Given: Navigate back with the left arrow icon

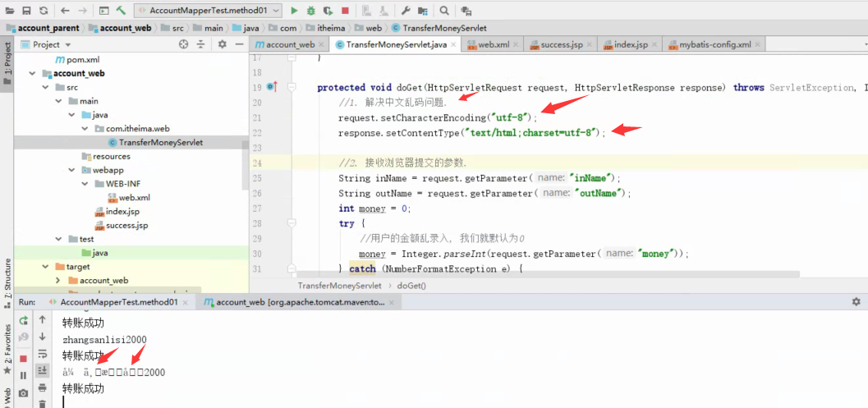Looking at the screenshot, I should pyautogui.click(x=65, y=11).
